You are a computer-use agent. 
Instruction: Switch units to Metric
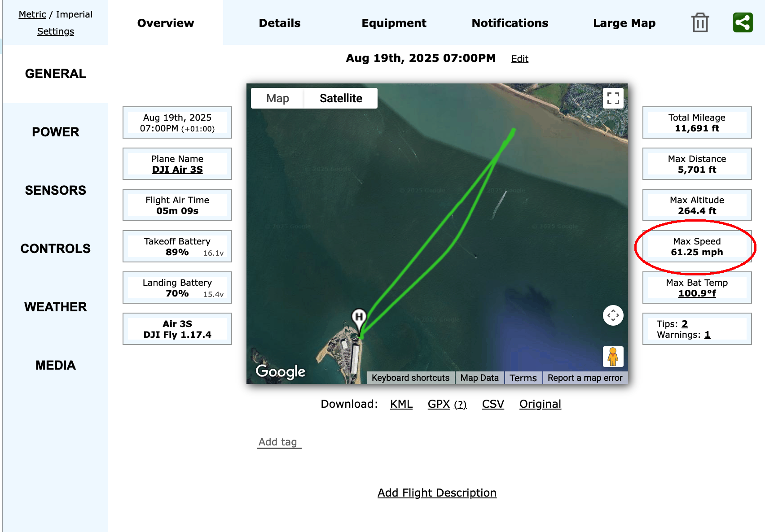32,14
